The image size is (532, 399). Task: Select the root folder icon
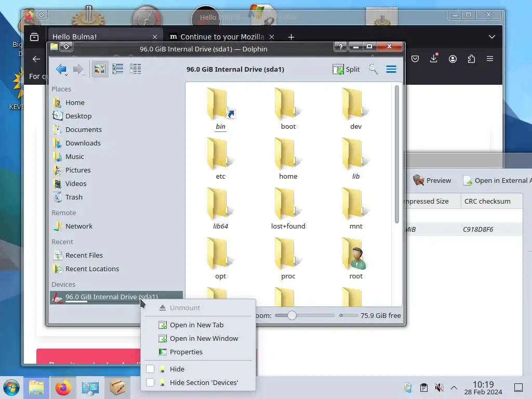[355, 254]
